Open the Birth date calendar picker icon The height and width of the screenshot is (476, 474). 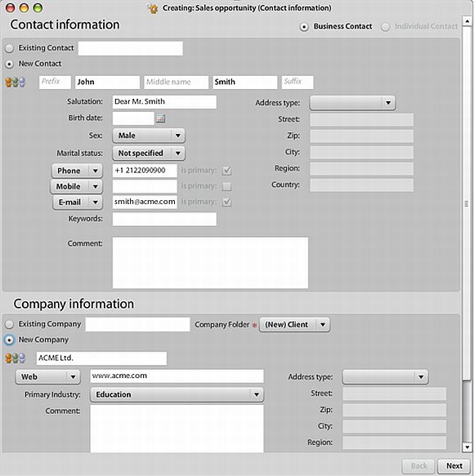click(x=160, y=118)
